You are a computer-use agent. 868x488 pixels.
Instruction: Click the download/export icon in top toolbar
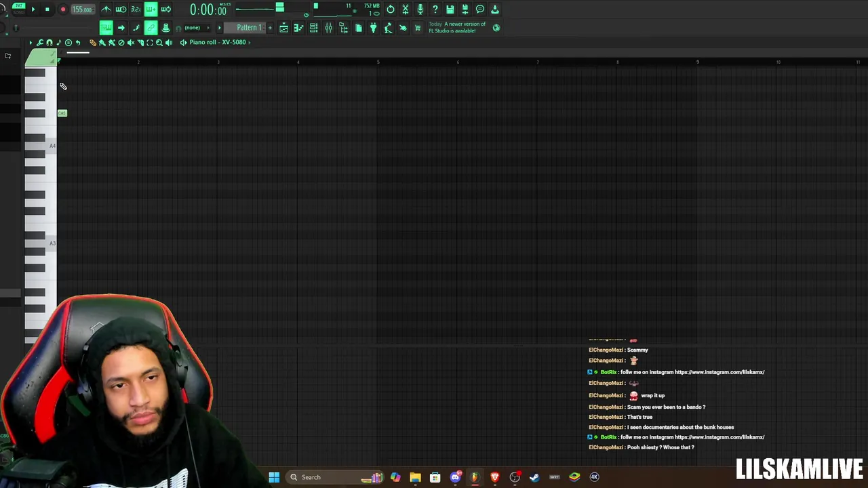click(x=495, y=9)
